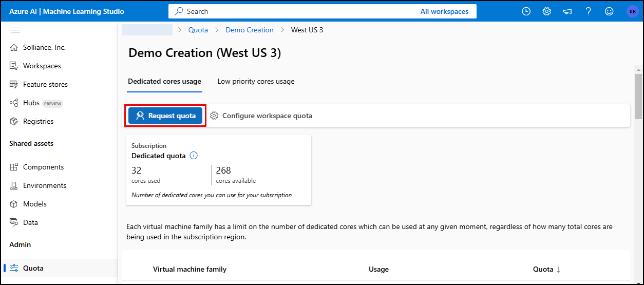Collapse the hamburger navigation menu
Screen dimensions: 644x285
(15, 30)
